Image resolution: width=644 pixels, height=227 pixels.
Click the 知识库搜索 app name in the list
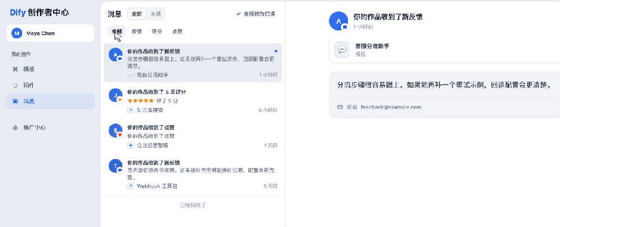150,110
